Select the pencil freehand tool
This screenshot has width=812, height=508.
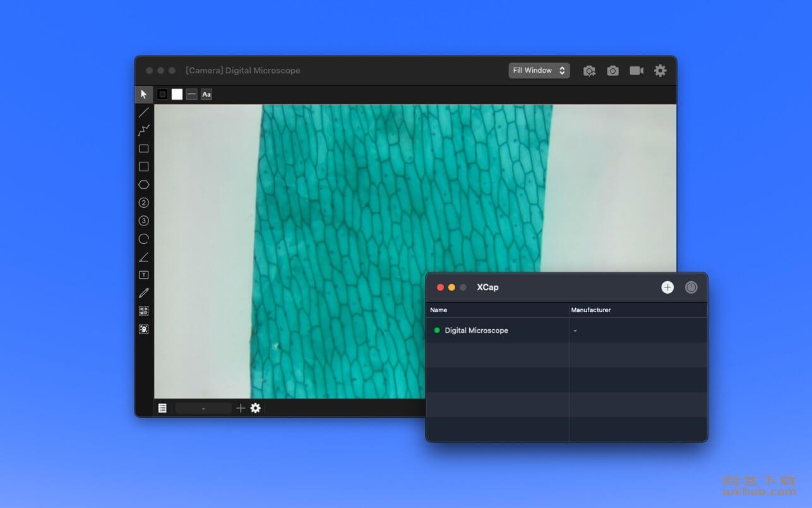[144, 293]
